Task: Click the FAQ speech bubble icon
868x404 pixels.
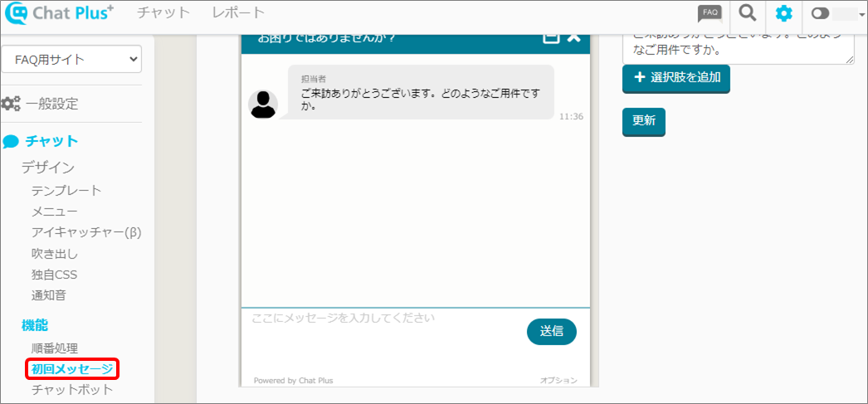Action: pyautogui.click(x=710, y=13)
